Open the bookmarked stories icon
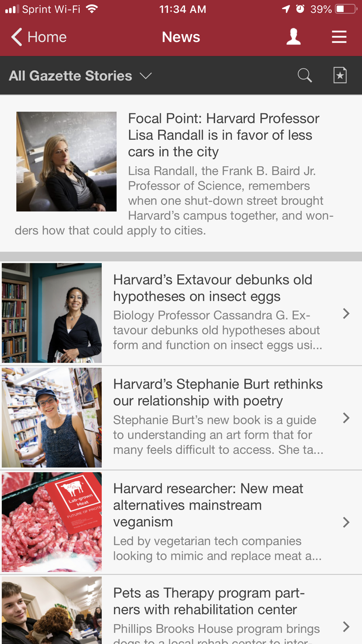Screen dimensions: 362x644 click(340, 75)
